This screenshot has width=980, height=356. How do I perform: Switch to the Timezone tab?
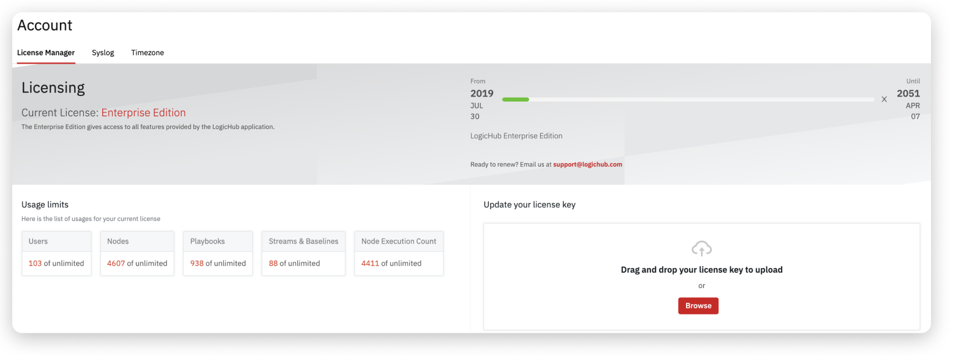148,53
